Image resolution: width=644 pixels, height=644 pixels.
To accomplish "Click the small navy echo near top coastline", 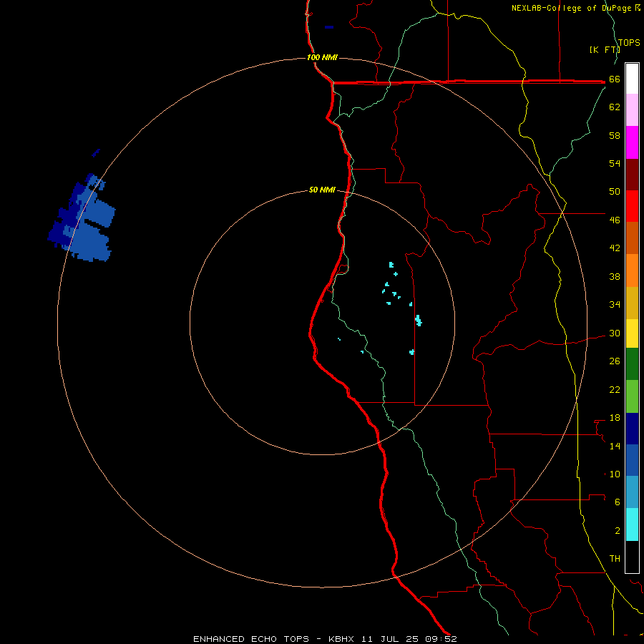I will (x=329, y=27).
